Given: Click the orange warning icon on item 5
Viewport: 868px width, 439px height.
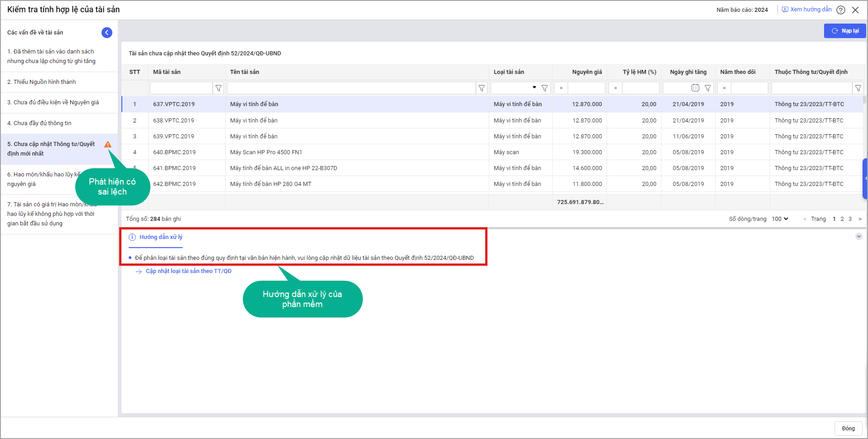Looking at the screenshot, I should pyautogui.click(x=108, y=144).
